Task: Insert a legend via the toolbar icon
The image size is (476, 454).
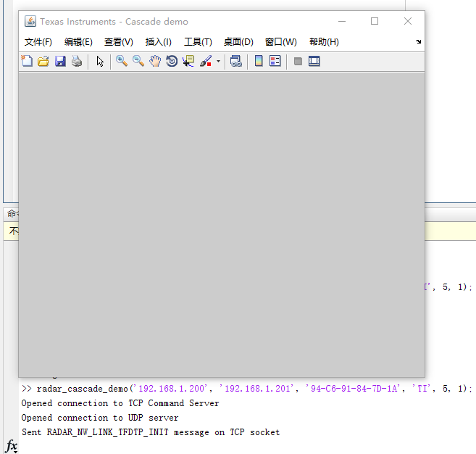Action: pyautogui.click(x=275, y=62)
